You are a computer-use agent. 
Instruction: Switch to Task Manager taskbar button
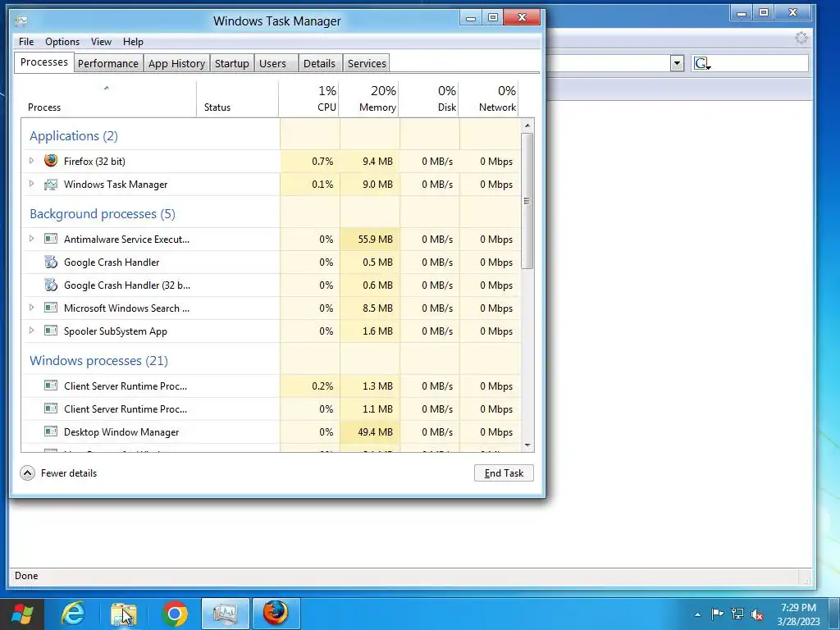point(226,614)
